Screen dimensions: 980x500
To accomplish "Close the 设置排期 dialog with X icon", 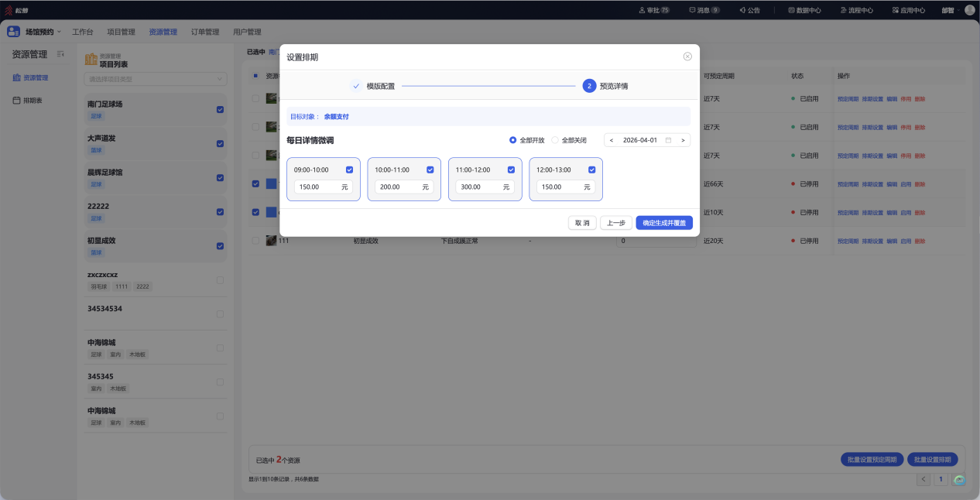I will click(x=687, y=57).
